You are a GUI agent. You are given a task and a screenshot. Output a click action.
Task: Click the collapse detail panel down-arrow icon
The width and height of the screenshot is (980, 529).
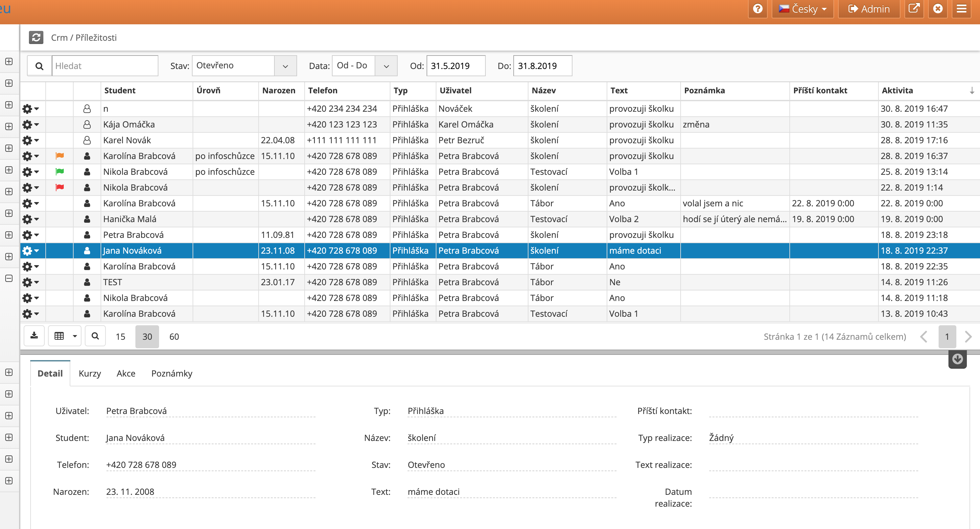point(957,359)
